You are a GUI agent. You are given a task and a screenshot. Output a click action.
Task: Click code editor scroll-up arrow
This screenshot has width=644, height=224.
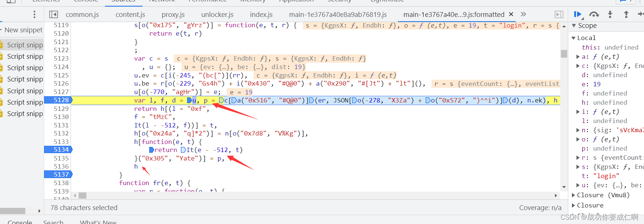tap(564, 26)
